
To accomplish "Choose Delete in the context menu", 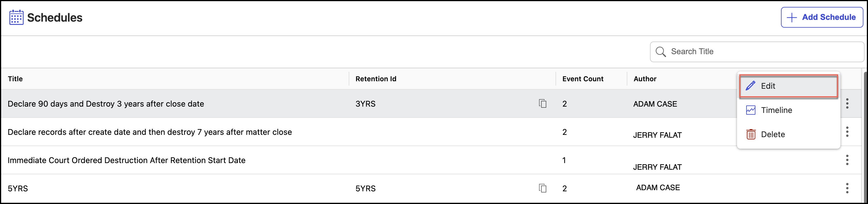I will [773, 135].
